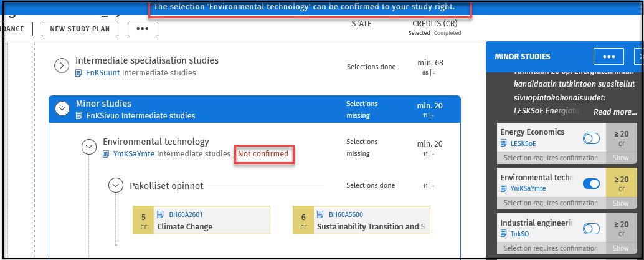Click the LESKSoE document icon in sidebar
Viewport: 644px width, 260px height.
click(504, 143)
